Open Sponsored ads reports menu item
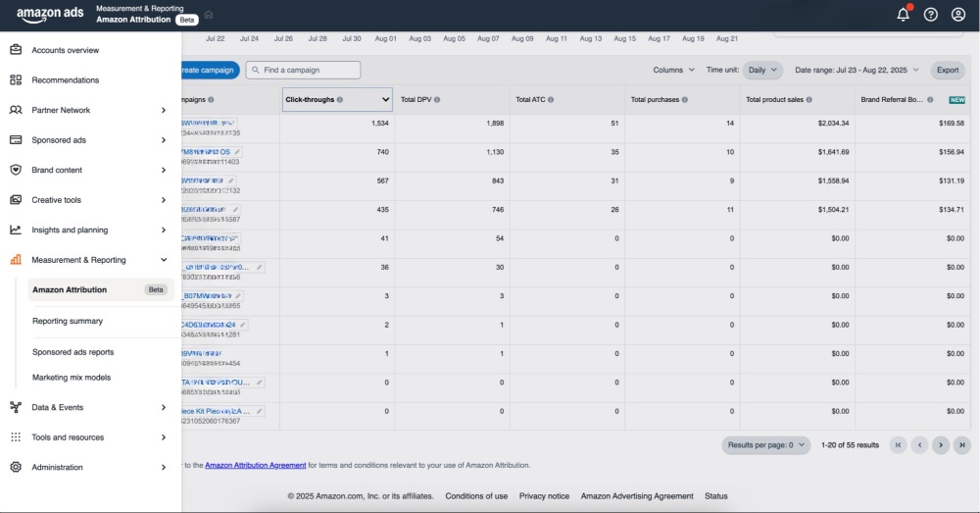The image size is (980, 513). coord(73,352)
